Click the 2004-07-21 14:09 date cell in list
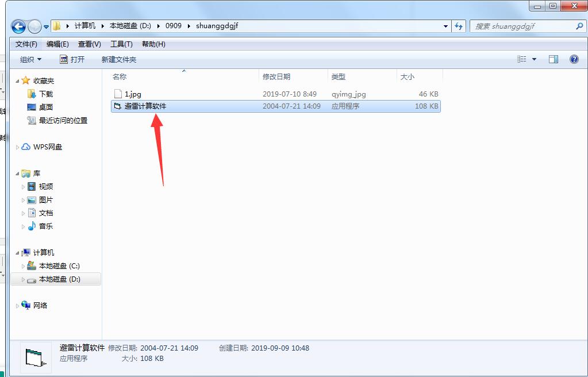Image resolution: width=588 pixels, height=377 pixels. click(291, 106)
